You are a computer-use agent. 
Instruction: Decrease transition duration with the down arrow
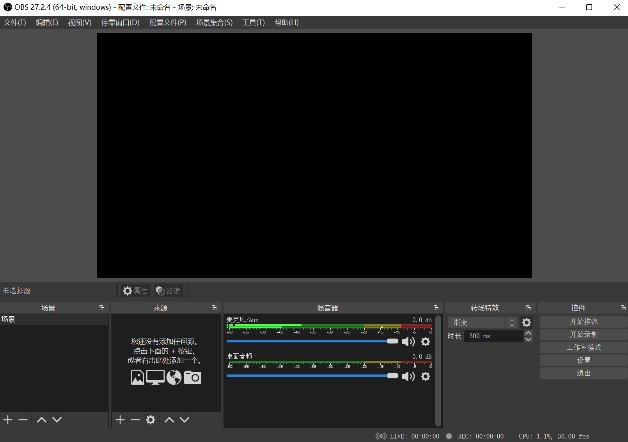[x=528, y=339]
